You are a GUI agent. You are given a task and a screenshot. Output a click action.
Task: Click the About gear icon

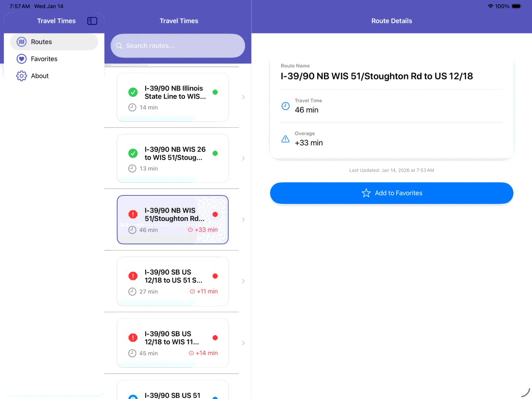pos(22,76)
